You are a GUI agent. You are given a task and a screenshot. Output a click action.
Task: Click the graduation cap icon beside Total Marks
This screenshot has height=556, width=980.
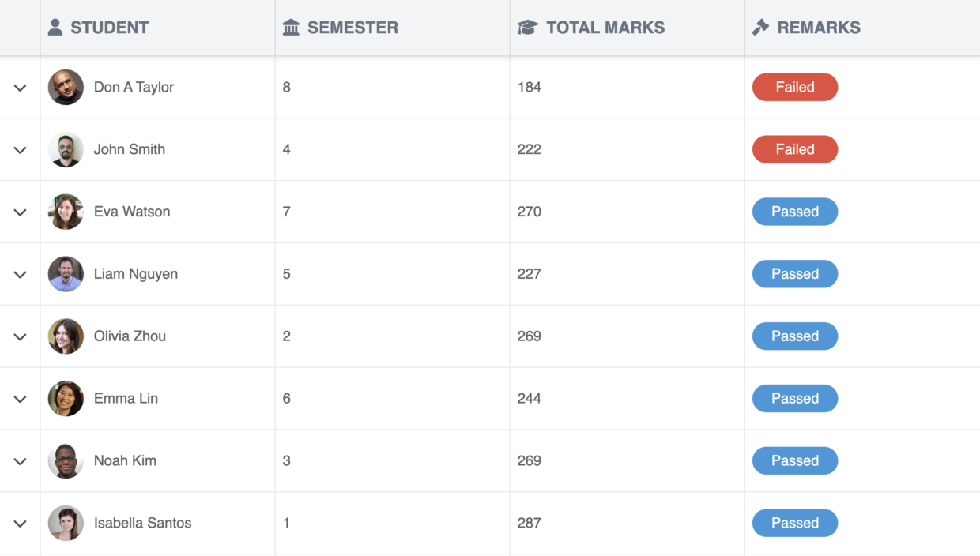(x=528, y=26)
